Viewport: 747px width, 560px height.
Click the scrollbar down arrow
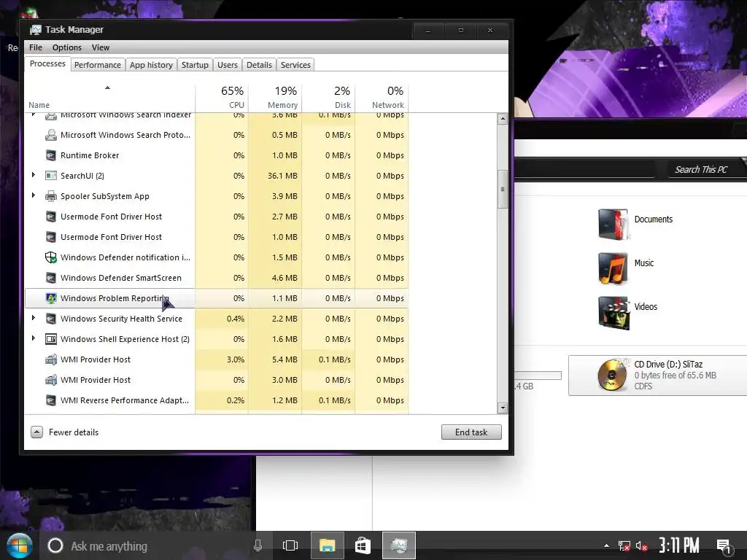502,408
